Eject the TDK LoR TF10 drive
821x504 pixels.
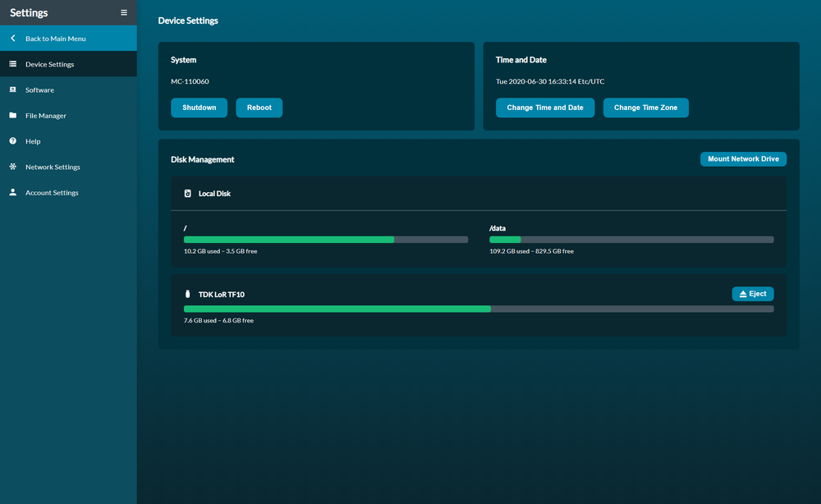pos(752,294)
